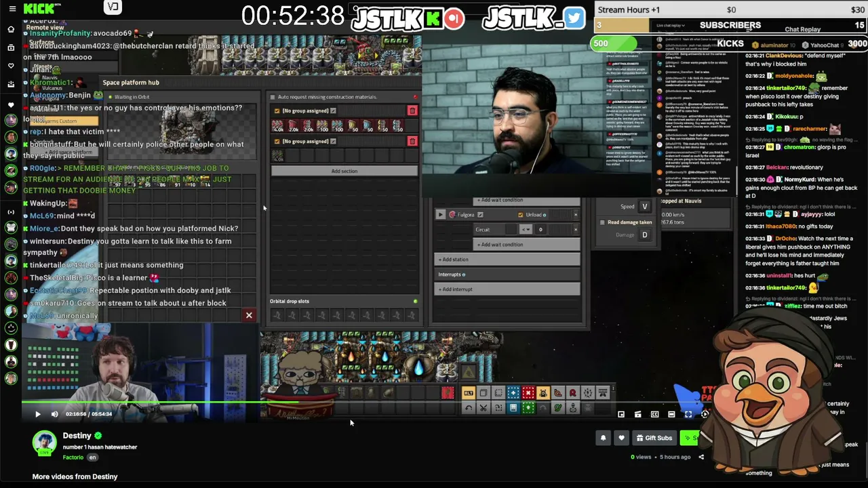Click the 'en' language tag
This screenshot has width=868, height=488.
tap(93, 457)
